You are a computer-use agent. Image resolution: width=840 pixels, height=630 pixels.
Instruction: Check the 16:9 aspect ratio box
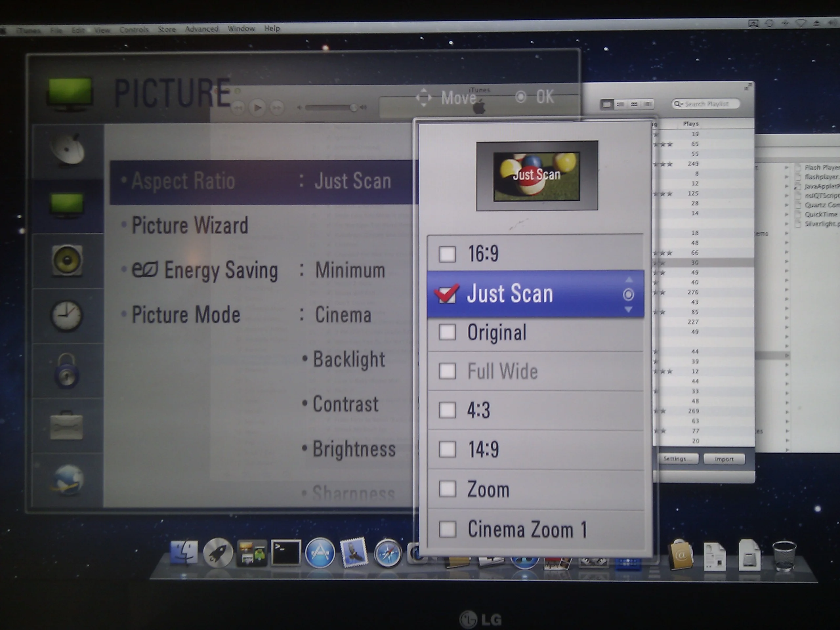447,254
